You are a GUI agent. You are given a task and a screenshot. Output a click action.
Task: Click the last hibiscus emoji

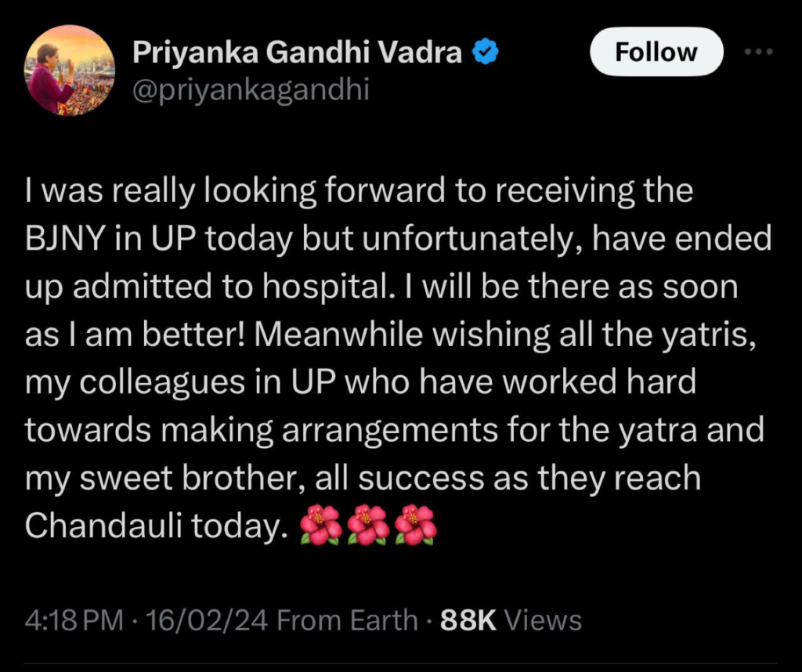point(416,525)
